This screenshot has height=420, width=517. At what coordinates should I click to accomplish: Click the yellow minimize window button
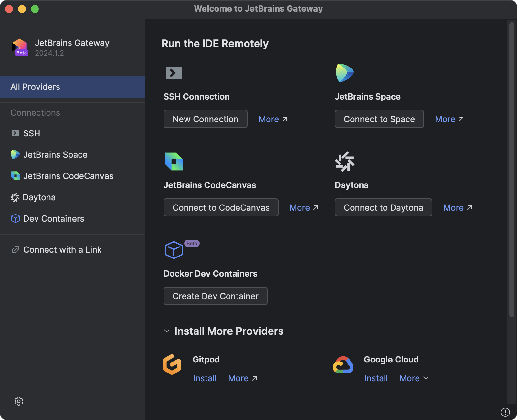(x=22, y=9)
